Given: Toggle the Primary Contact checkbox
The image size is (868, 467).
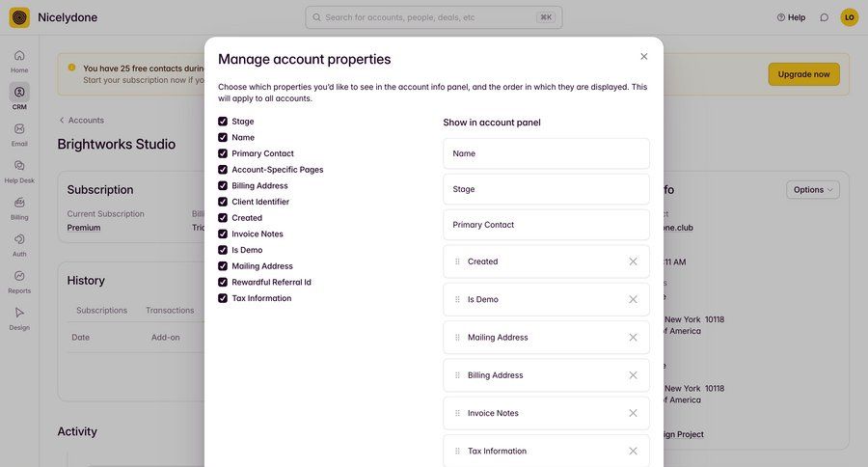Looking at the screenshot, I should click(223, 153).
